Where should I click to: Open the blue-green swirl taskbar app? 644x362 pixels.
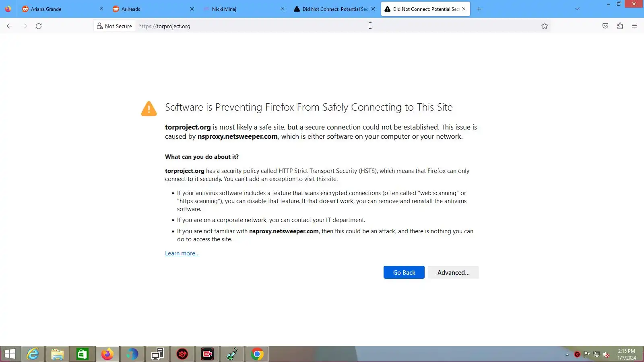(x=132, y=354)
